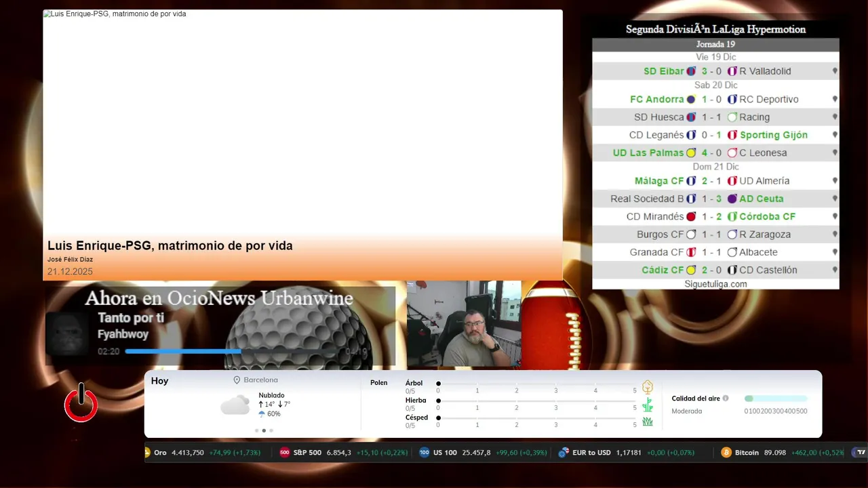868x488 pixels.
Task: Click the Oro price 4.413,750
Action: tap(188, 452)
